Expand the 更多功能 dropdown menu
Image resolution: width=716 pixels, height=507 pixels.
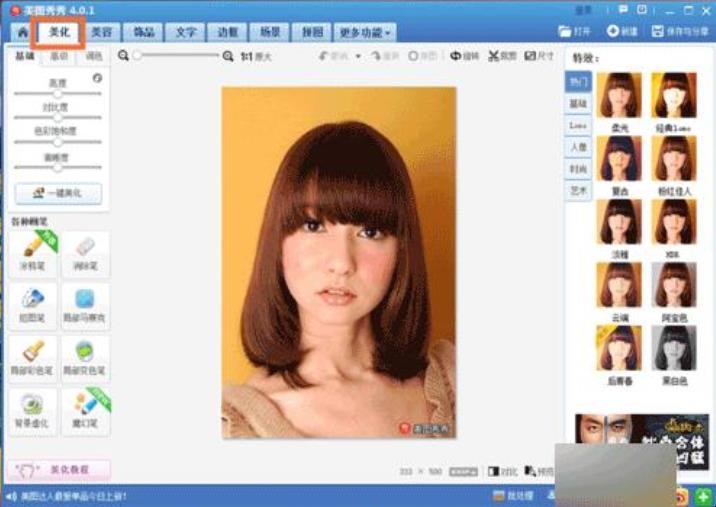pyautogui.click(x=365, y=32)
